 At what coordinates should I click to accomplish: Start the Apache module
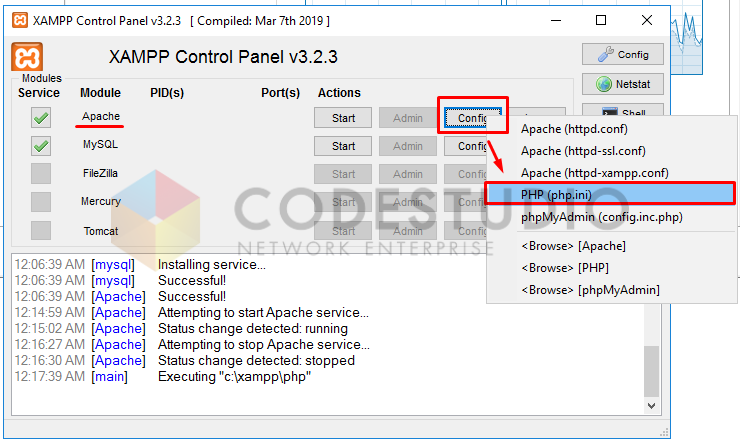tap(343, 118)
